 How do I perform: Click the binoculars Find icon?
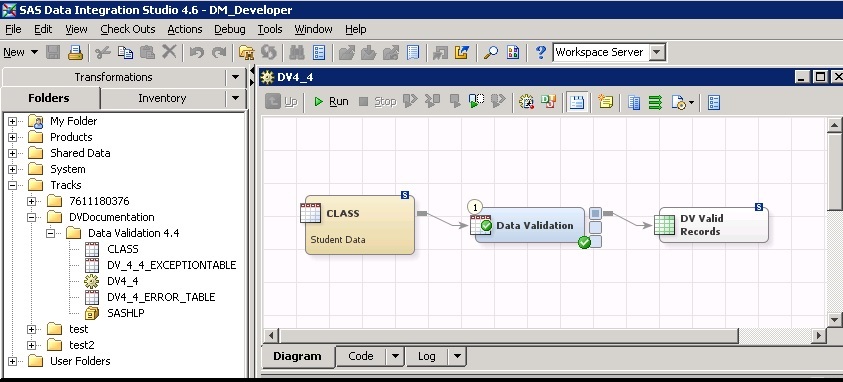tap(297, 52)
